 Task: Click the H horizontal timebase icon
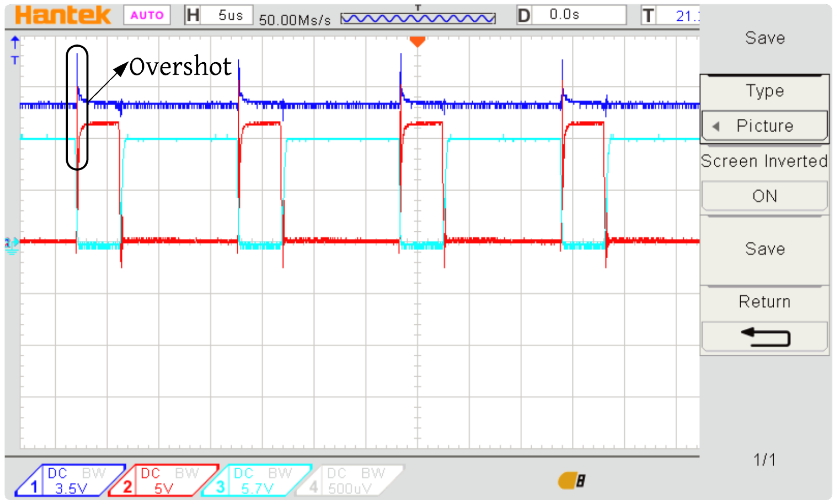point(193,15)
